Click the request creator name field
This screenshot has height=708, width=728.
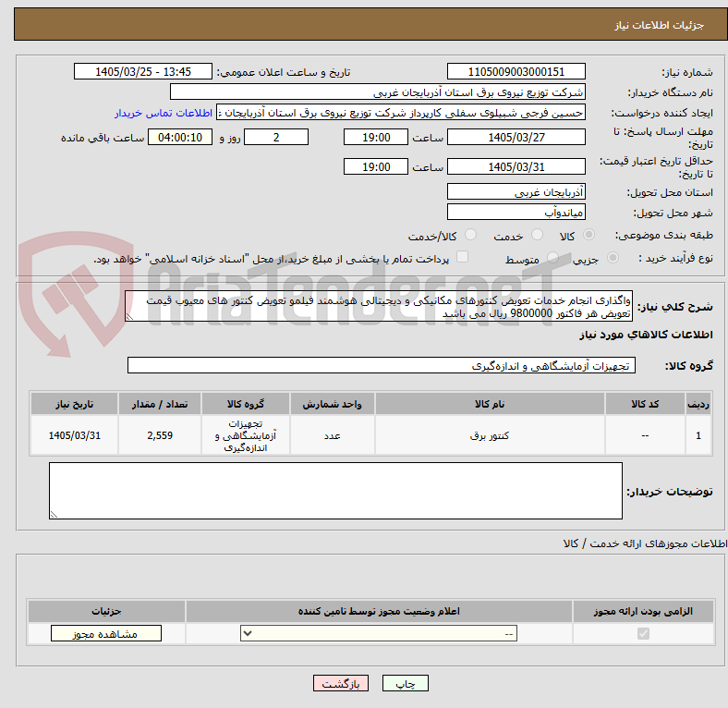(x=401, y=113)
